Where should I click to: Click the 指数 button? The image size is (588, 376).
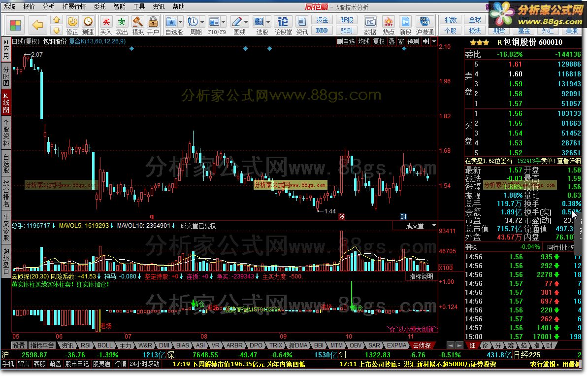[451, 20]
